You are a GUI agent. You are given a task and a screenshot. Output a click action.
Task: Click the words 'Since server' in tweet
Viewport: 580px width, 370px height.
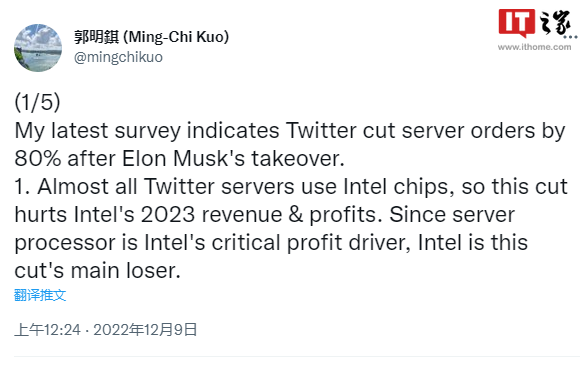452,215
